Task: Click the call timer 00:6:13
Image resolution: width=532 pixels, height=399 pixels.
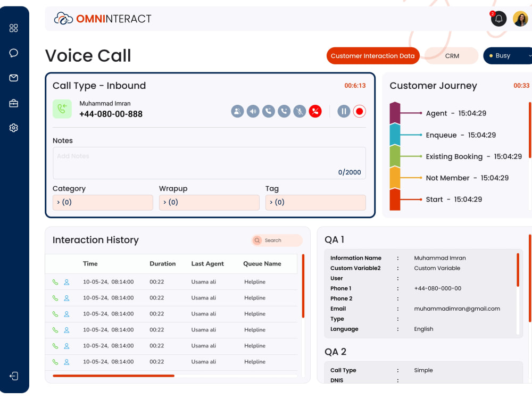Action: pos(355,86)
